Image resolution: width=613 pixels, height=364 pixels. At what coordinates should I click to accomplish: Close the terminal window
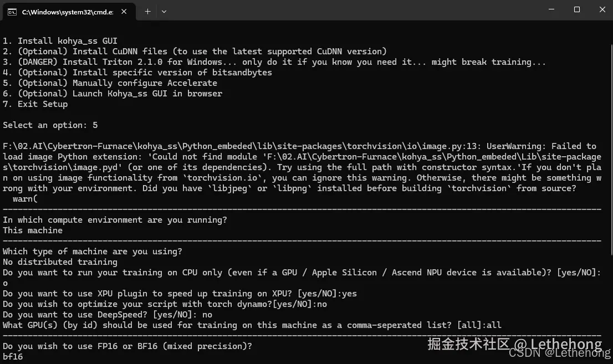[x=602, y=10]
